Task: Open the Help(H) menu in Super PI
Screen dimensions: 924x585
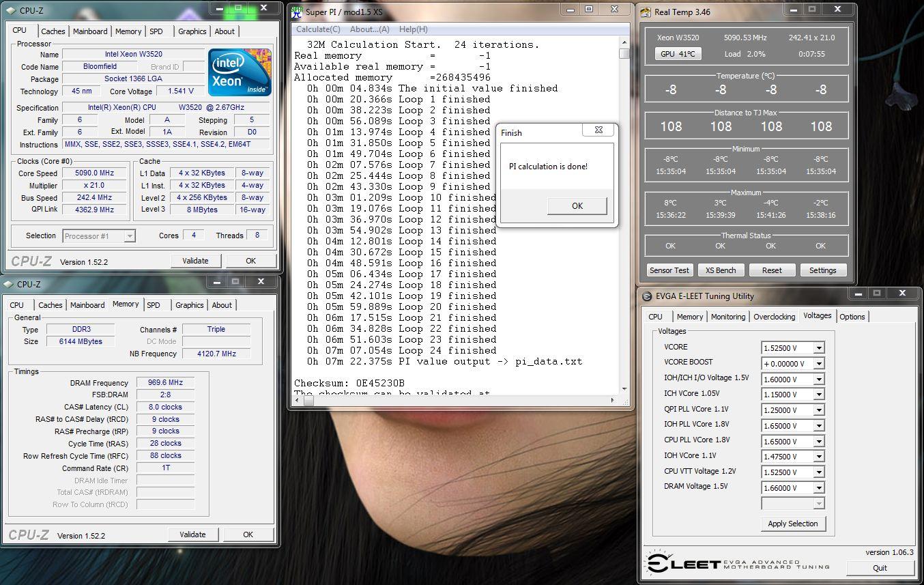Action: (x=413, y=29)
